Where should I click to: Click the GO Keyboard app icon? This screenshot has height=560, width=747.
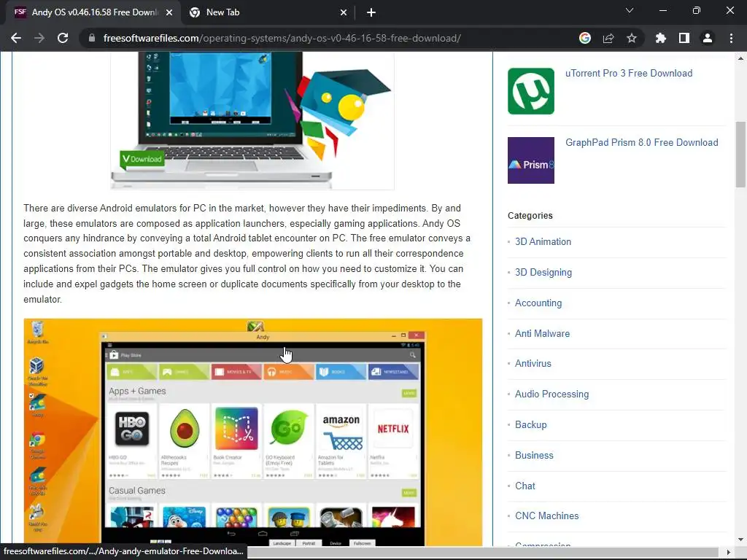click(288, 428)
